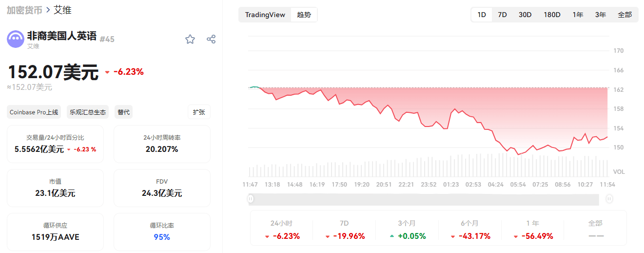Open the 加密货币 breadcrumb link
The height and width of the screenshot is (253, 644).
pyautogui.click(x=24, y=10)
